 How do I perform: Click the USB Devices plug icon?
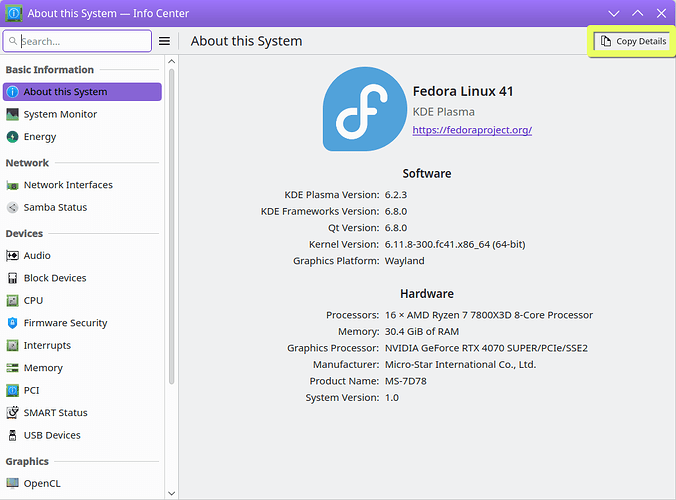[x=13, y=435]
